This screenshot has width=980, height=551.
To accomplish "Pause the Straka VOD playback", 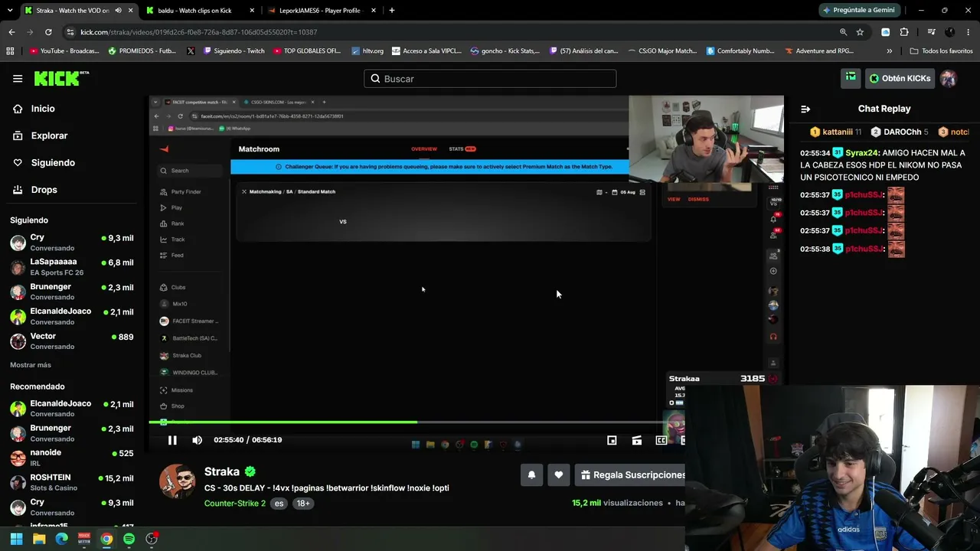I will point(172,440).
